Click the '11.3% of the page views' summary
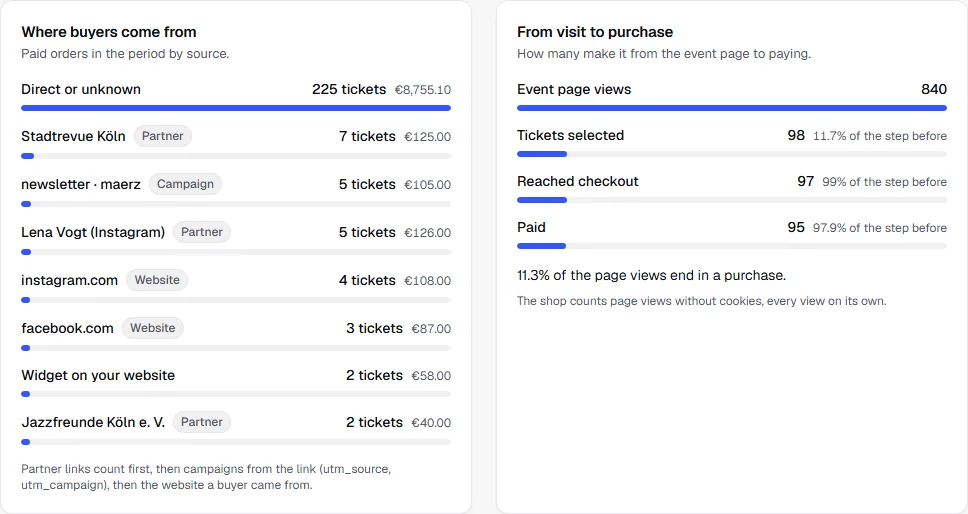The height and width of the screenshot is (514, 968). [x=651, y=275]
